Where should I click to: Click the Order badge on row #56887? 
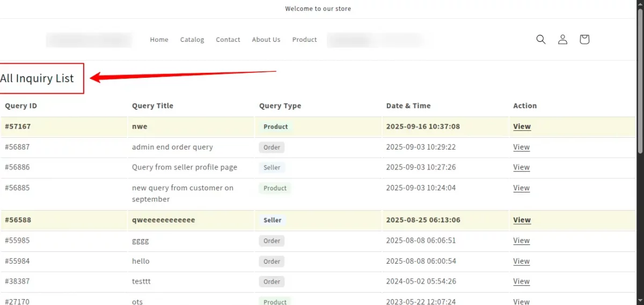[x=272, y=147]
